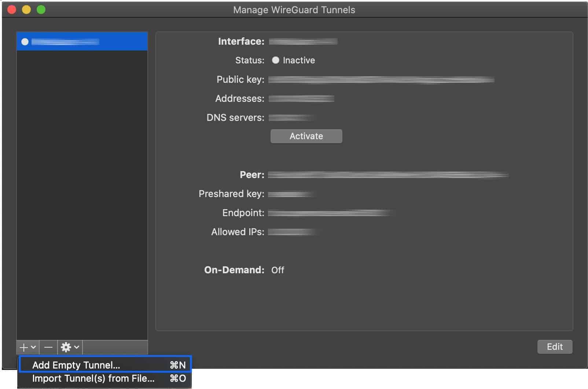This screenshot has height=389, width=588.
Task: Click the On-Demand Off value
Action: (x=278, y=270)
